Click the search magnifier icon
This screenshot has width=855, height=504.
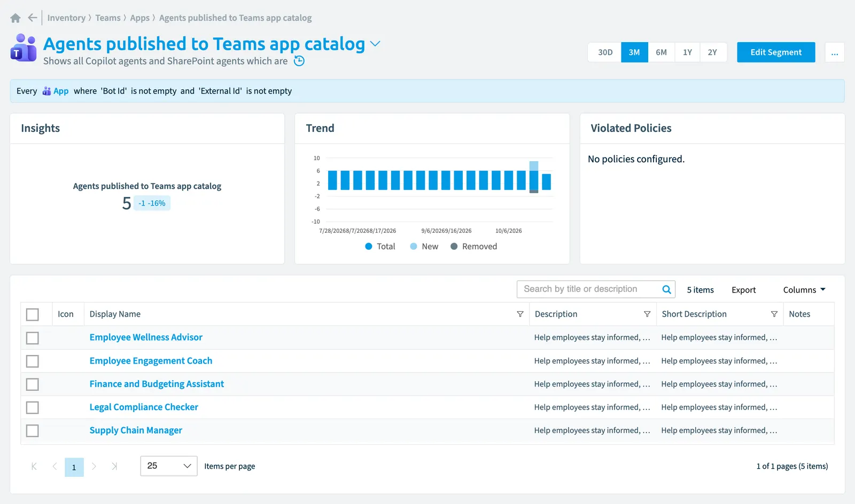(666, 289)
